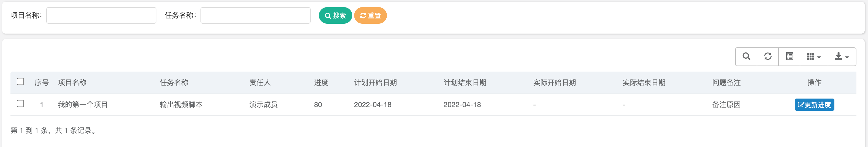
Task: Click the 计划结束日期 column header
Action: [x=465, y=83]
